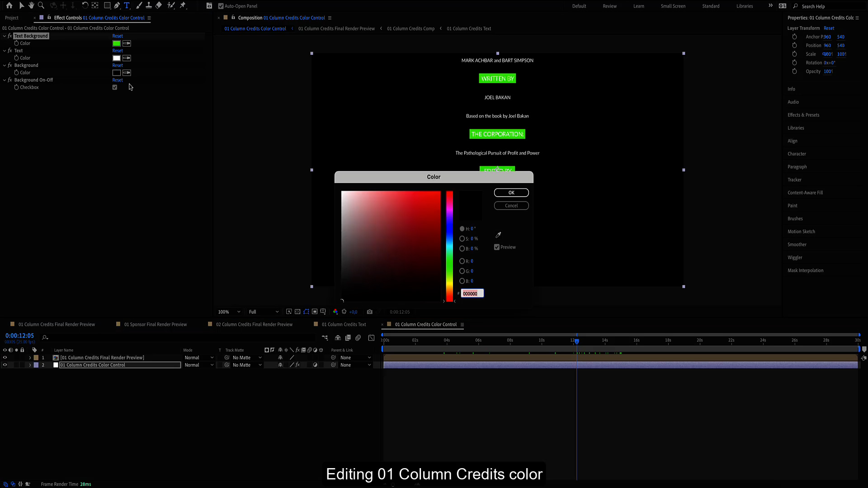Collapse the Text Background effect group
This screenshot has height=488, width=868.
click(5, 36)
